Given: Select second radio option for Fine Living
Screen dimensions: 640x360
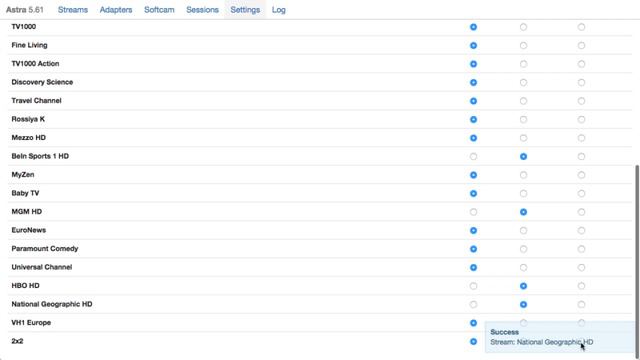Looking at the screenshot, I should pos(523,45).
